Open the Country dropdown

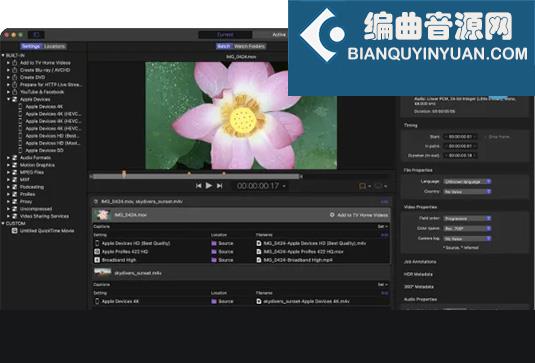[x=467, y=192]
